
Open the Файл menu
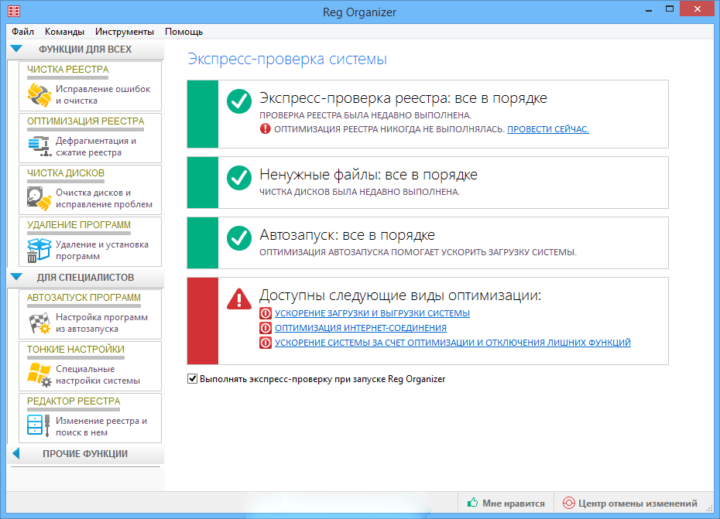click(22, 32)
